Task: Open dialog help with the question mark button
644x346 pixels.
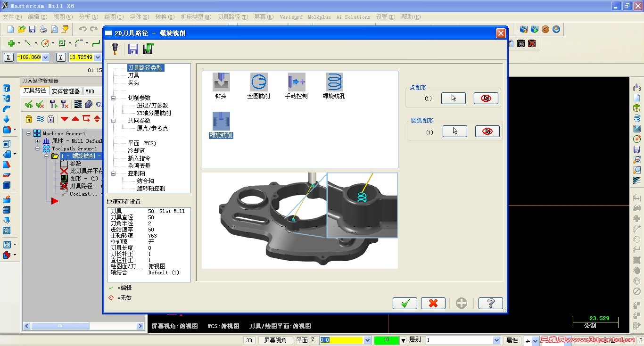Action: [x=491, y=303]
